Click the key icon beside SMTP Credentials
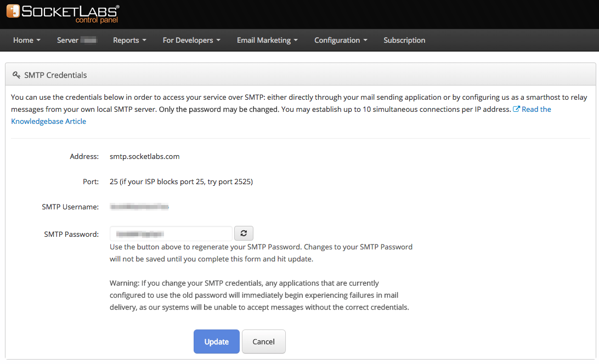 pos(16,75)
